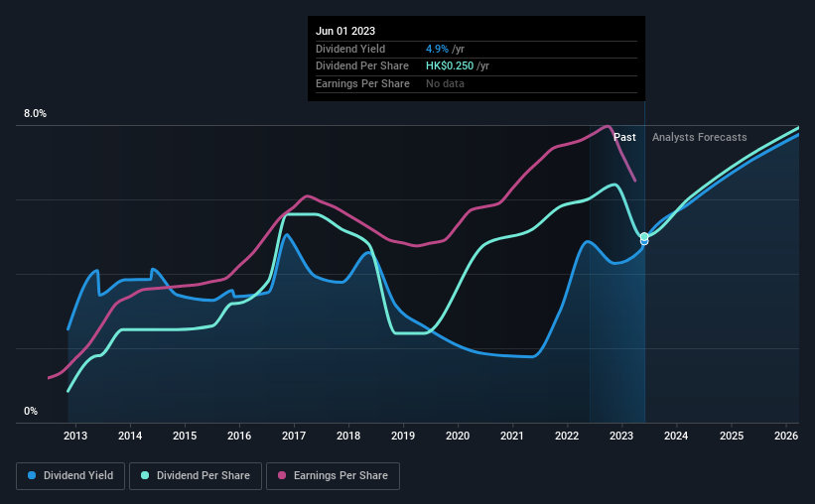Click the Dividend Per Share tooltip row label
The height and width of the screenshot is (504, 815).
(x=361, y=66)
